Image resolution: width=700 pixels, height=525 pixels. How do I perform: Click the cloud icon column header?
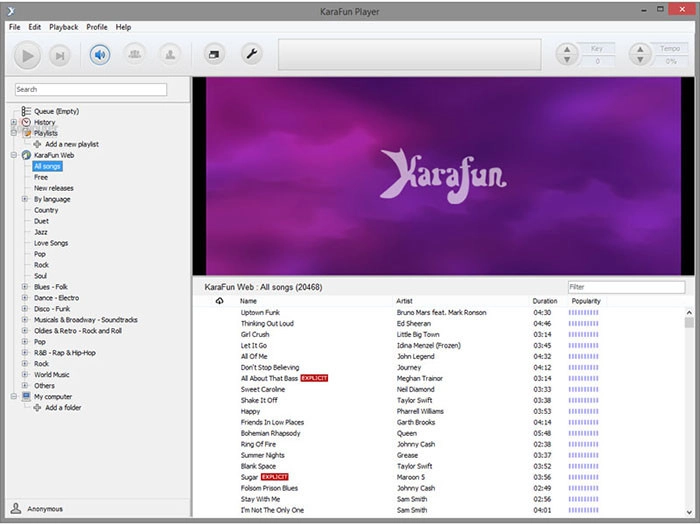point(219,301)
